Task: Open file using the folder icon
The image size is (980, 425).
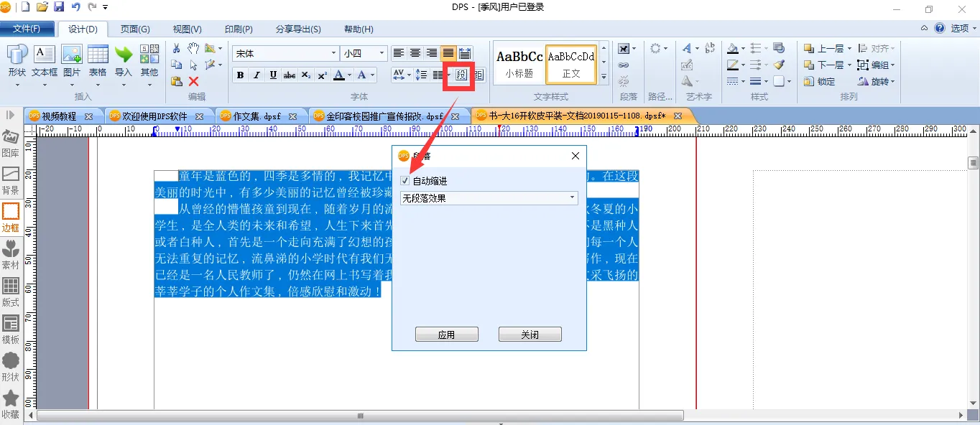Action: [x=42, y=7]
